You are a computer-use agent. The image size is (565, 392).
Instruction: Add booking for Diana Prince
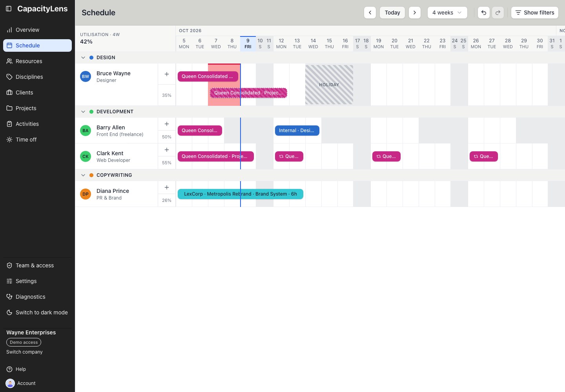coord(167,187)
